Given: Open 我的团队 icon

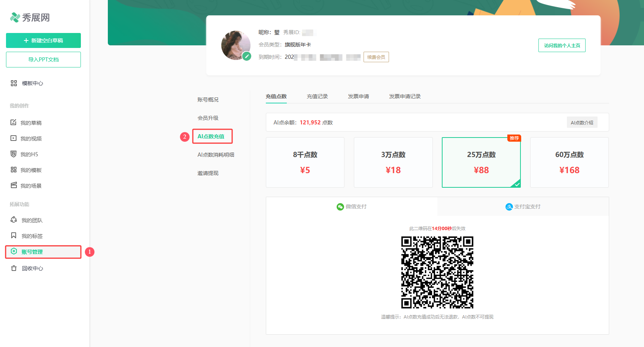Looking at the screenshot, I should coord(14,220).
